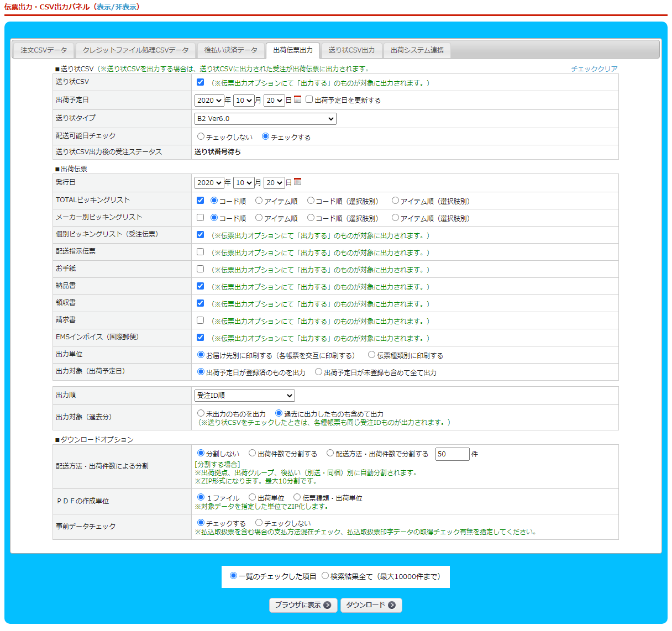Enable the 請求書 checkbox
672x631 pixels.
200,320
